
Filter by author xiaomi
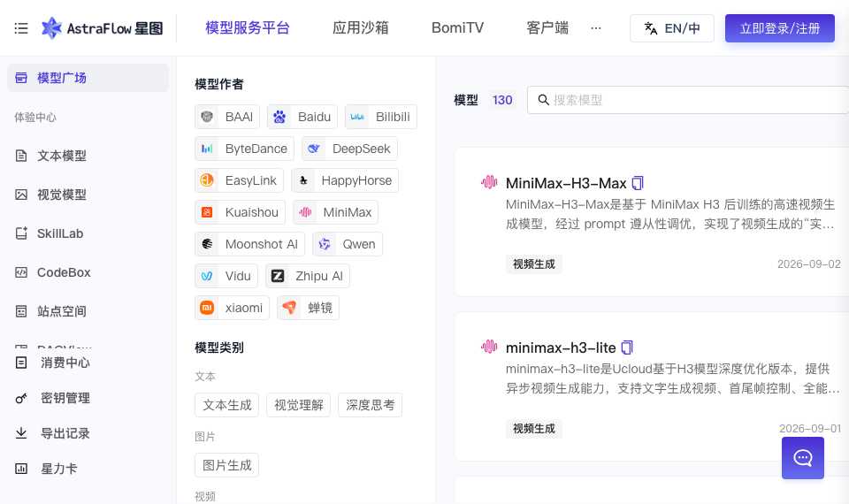point(232,309)
